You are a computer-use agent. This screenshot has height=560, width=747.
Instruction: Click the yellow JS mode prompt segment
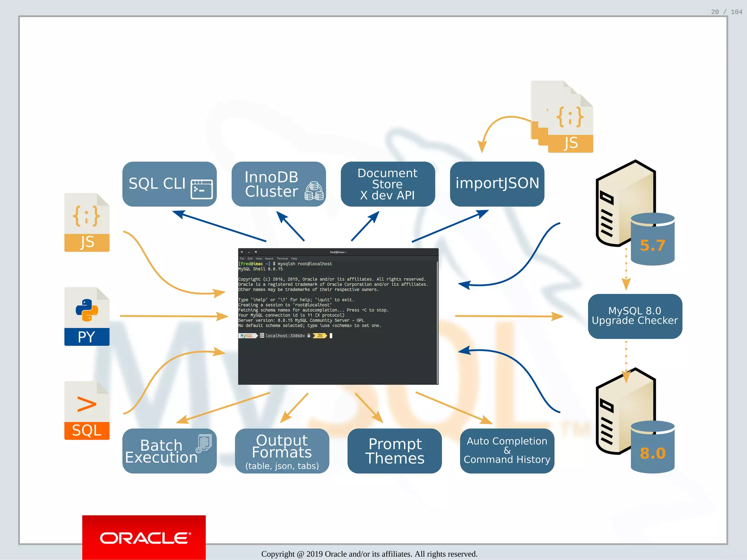point(320,336)
